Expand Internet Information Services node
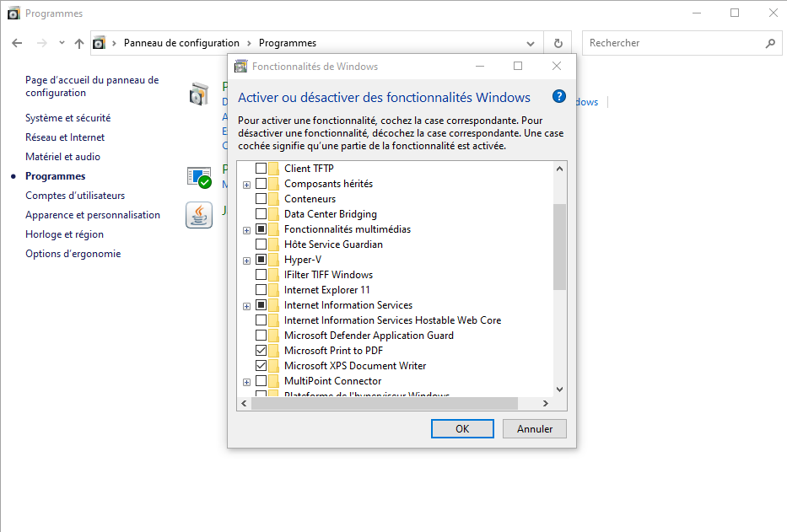 tap(246, 305)
